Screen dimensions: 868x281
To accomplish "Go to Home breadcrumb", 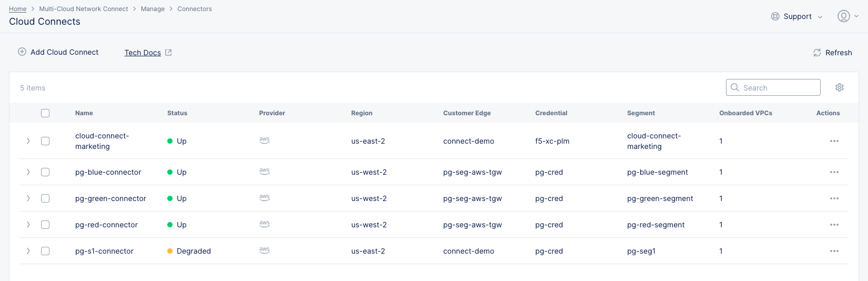I will pyautogui.click(x=17, y=9).
